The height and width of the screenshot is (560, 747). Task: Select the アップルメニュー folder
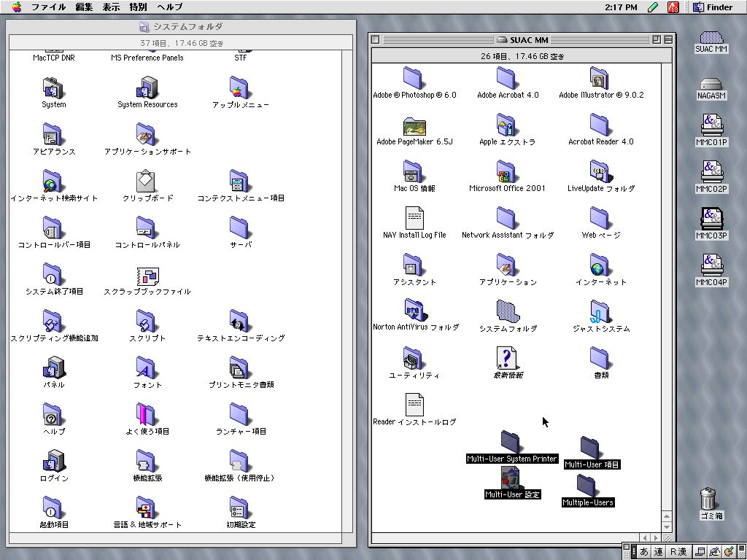point(239,88)
